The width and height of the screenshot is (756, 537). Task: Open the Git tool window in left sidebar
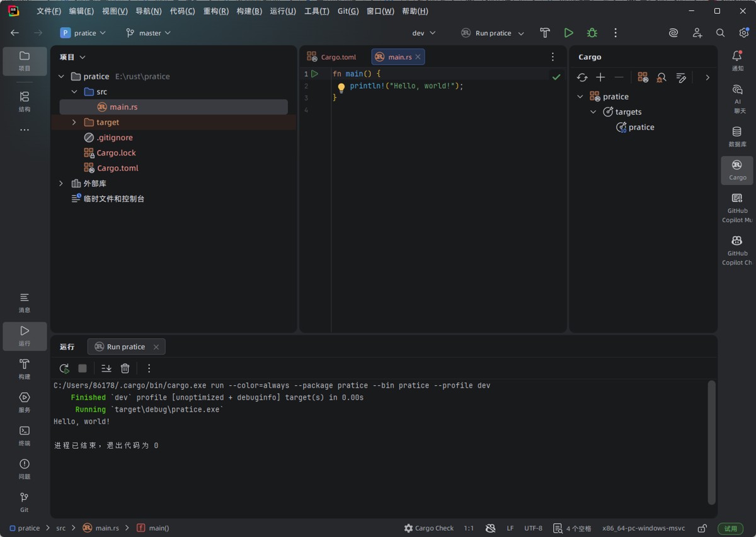[x=25, y=502]
